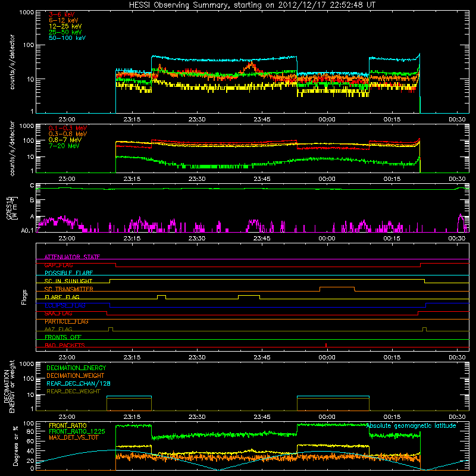This screenshot has width=476, height=476.
Task: Click the MAX_DET_VS_TOT legend label
Action: (x=73, y=437)
